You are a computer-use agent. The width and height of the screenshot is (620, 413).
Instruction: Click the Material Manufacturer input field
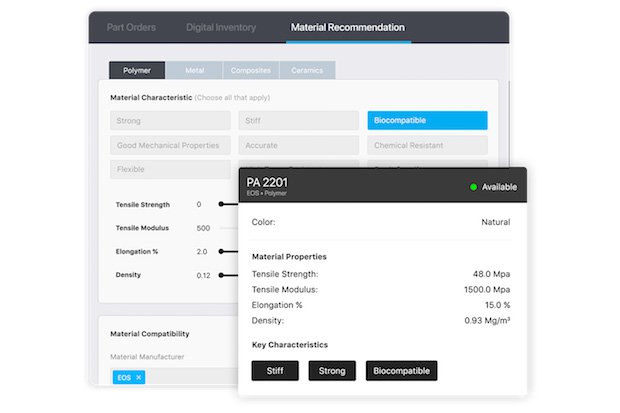pyautogui.click(x=176, y=377)
